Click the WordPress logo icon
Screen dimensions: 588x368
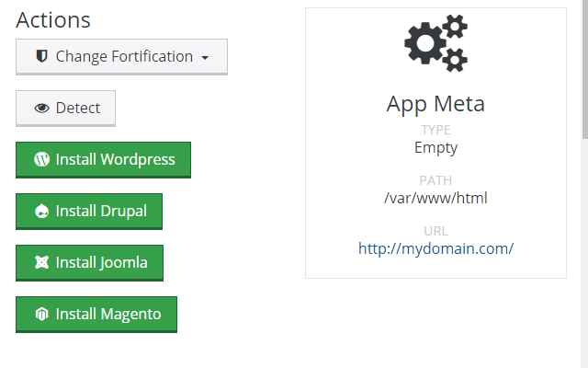point(41,159)
